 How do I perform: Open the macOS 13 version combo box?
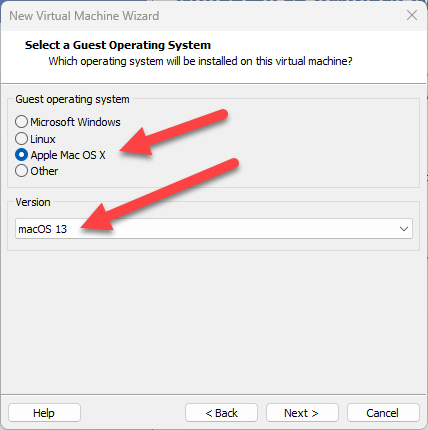[x=214, y=229]
